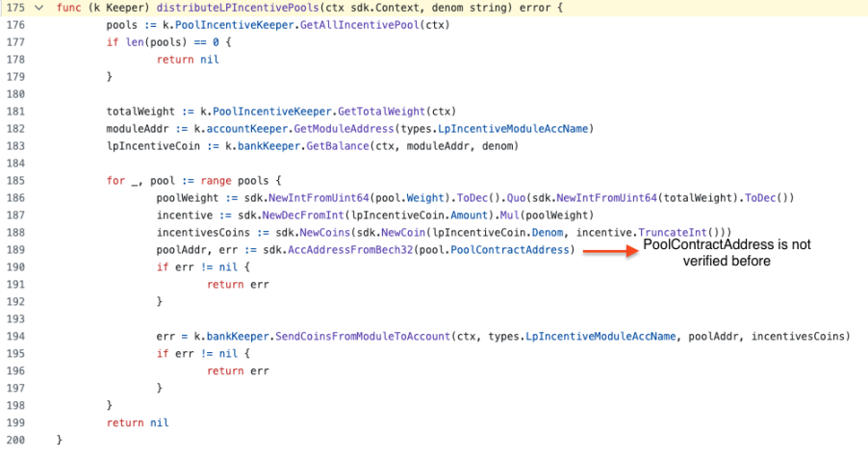This screenshot has height=455, width=868.
Task: Click line number 194 in gutter
Action: [14, 337]
